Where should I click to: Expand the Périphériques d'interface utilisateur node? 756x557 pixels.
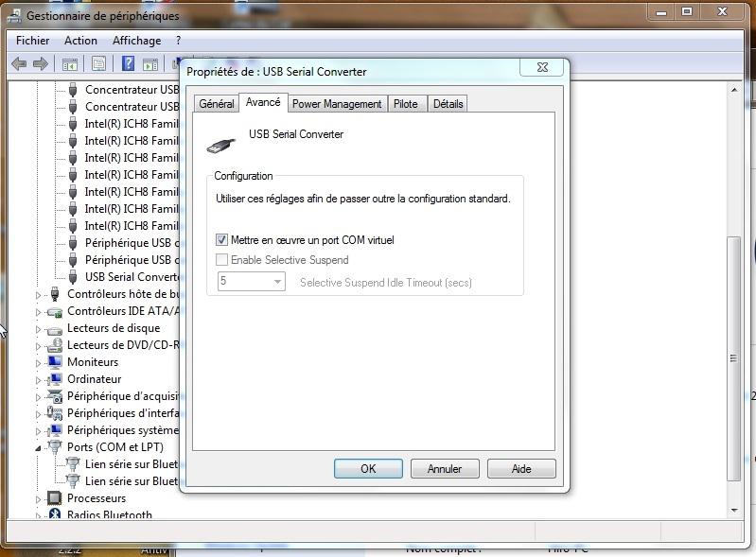39,414
